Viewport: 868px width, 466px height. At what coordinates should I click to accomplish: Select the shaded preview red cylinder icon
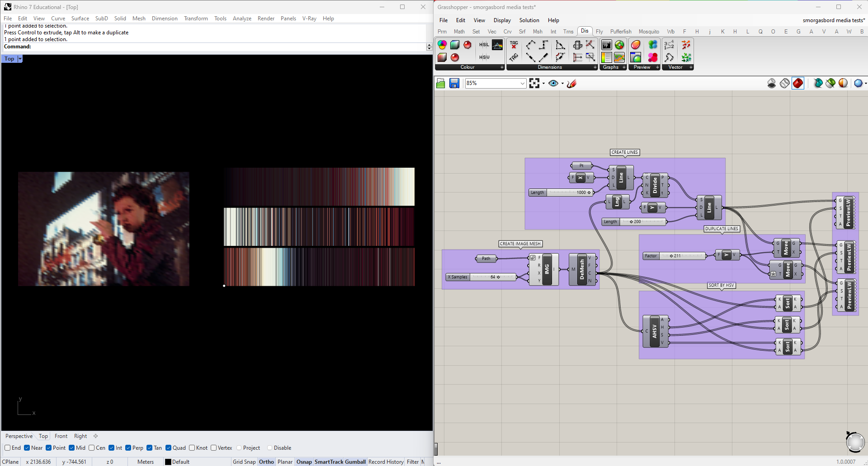tap(798, 83)
